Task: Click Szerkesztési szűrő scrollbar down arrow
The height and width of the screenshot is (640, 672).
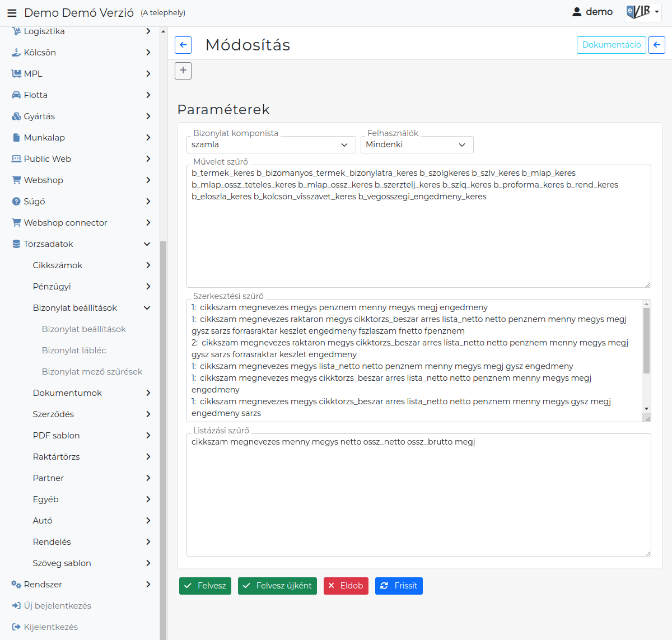Action: pos(647,409)
